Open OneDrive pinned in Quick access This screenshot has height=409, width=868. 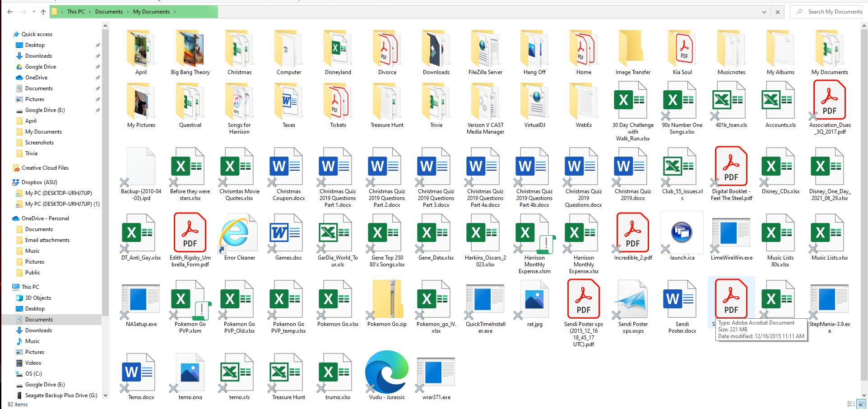point(36,78)
